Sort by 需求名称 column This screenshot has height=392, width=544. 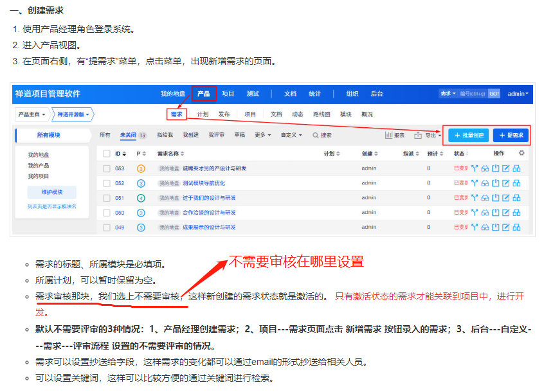[170, 154]
